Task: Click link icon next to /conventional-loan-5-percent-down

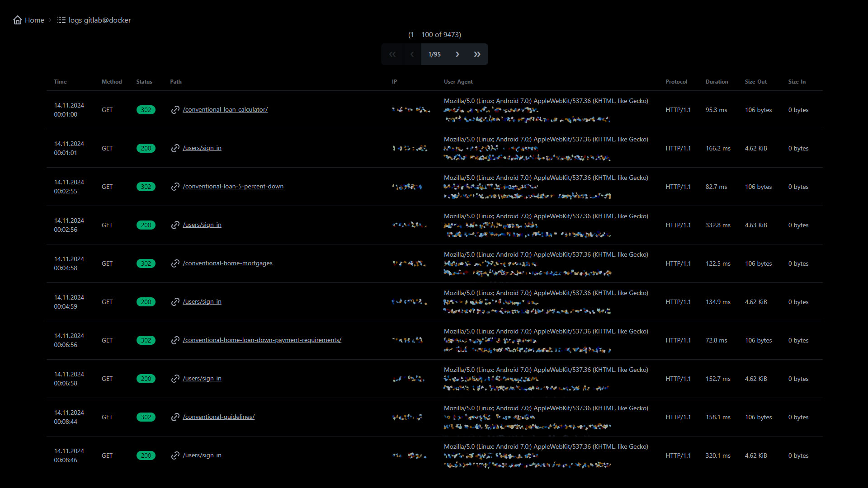Action: click(x=175, y=187)
